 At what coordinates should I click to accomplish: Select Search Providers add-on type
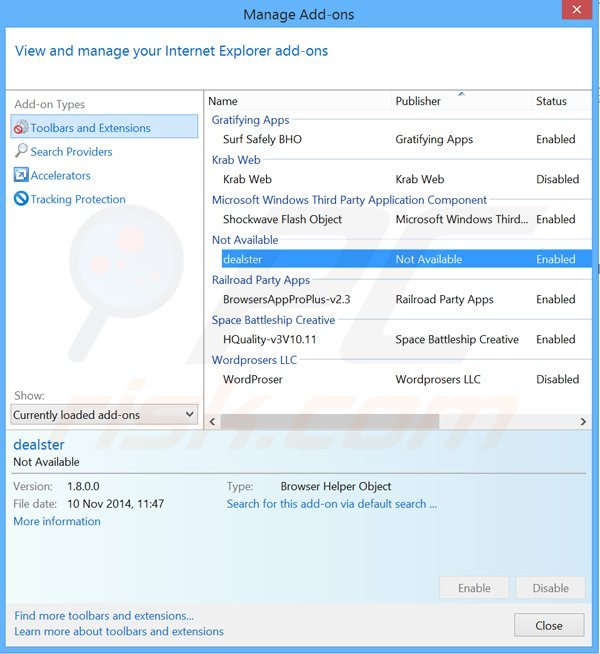[71, 152]
